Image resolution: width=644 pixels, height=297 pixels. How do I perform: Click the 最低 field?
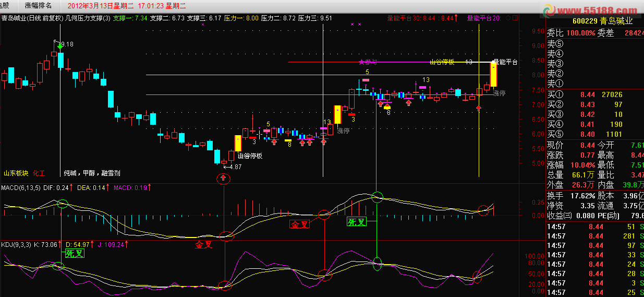coord(621,165)
